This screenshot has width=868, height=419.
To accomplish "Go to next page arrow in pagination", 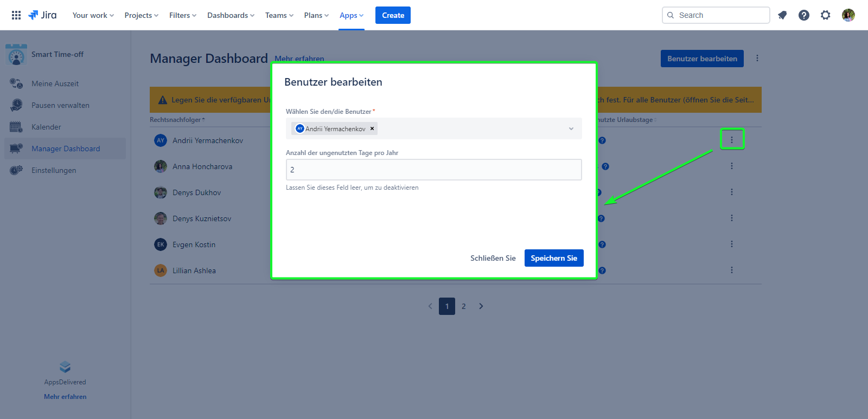I will point(481,306).
